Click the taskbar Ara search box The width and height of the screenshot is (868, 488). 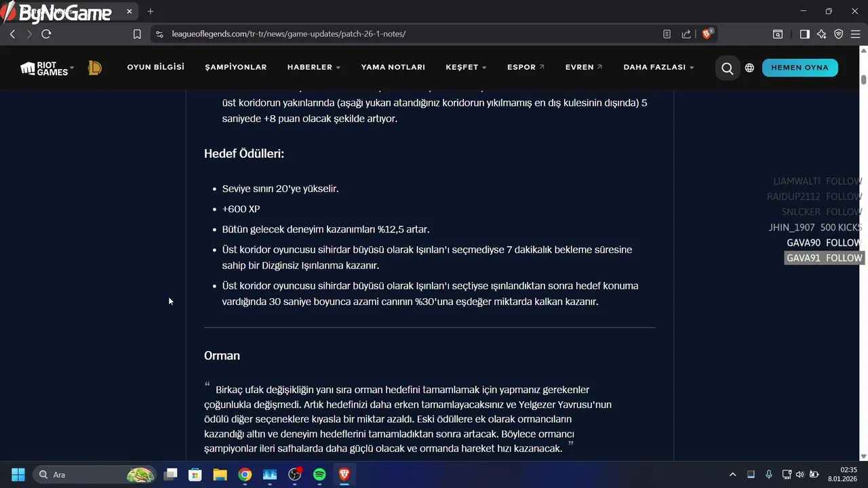94,474
